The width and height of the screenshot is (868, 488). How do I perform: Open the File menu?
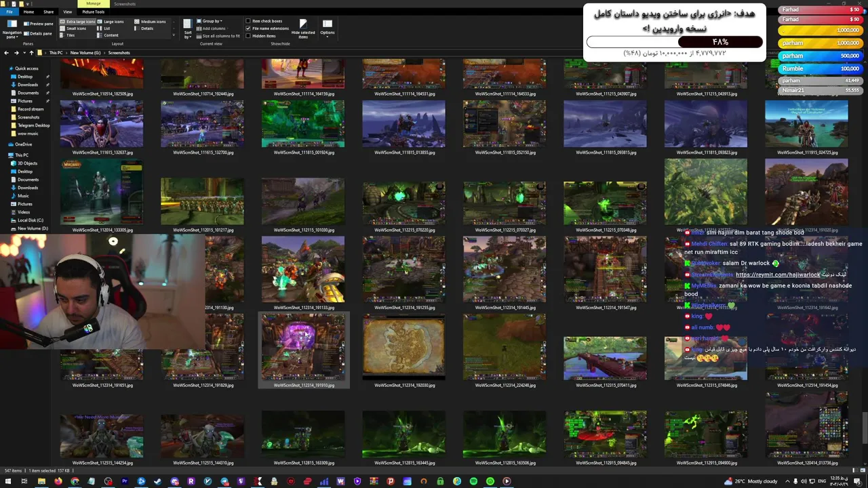[9, 12]
